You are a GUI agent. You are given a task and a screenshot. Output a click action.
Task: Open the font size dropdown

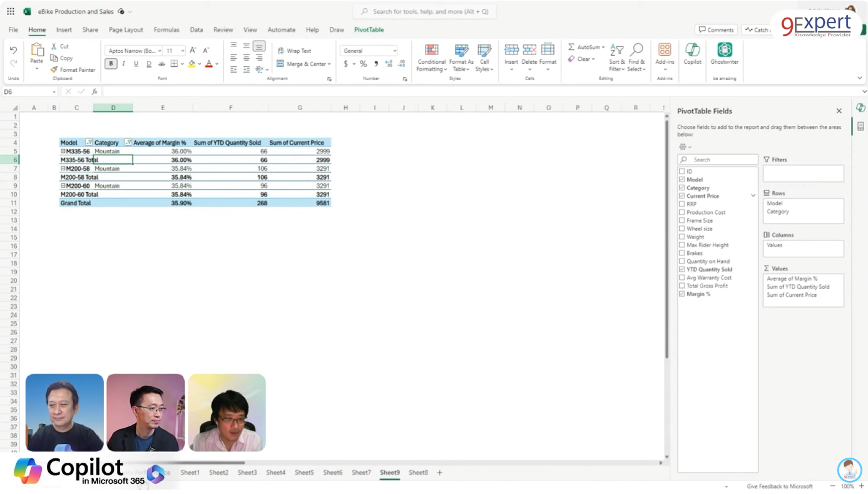tap(183, 51)
